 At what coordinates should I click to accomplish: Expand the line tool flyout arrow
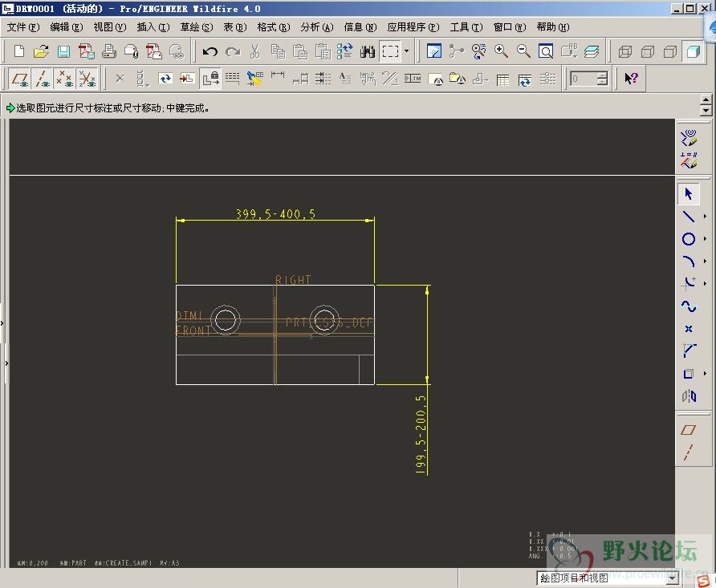coord(705,217)
